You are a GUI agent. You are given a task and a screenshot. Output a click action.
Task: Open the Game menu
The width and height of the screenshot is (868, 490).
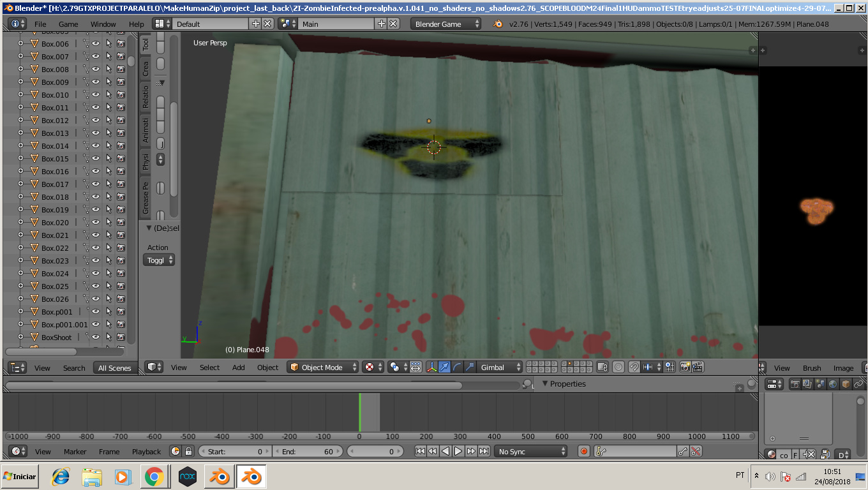(68, 24)
